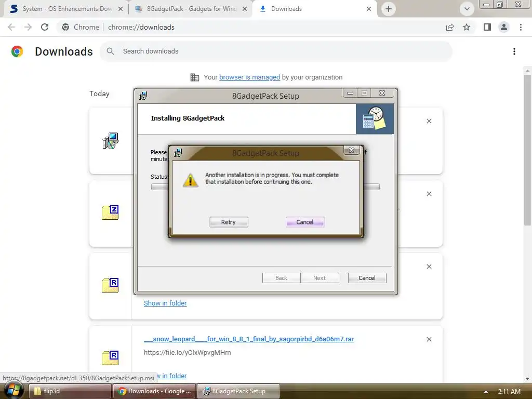532x399 pixels.
Task: Click the rar icon of snow_leopard download
Action: pyautogui.click(x=110, y=358)
